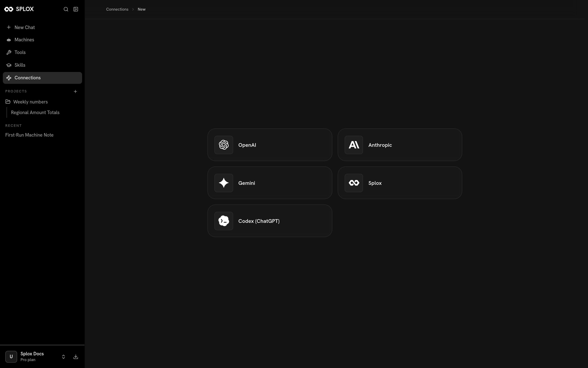
Task: Go back to Connections via breadcrumb
Action: [x=117, y=9]
